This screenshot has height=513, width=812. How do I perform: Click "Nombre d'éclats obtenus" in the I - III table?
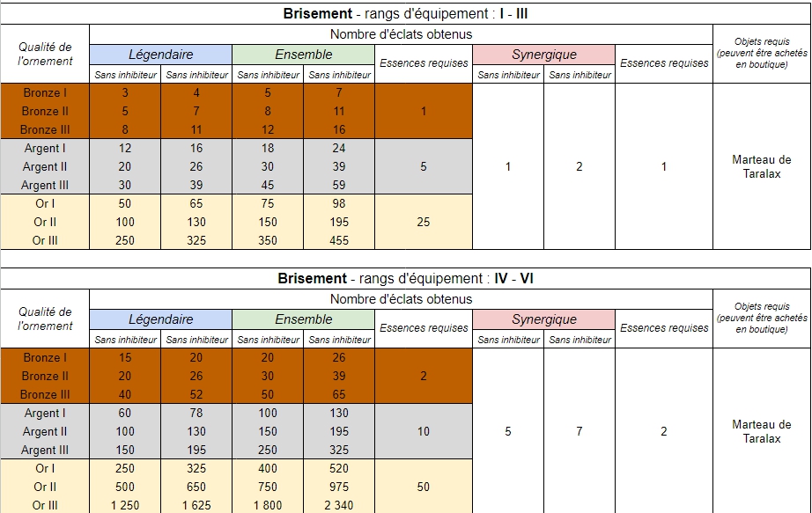click(x=402, y=34)
